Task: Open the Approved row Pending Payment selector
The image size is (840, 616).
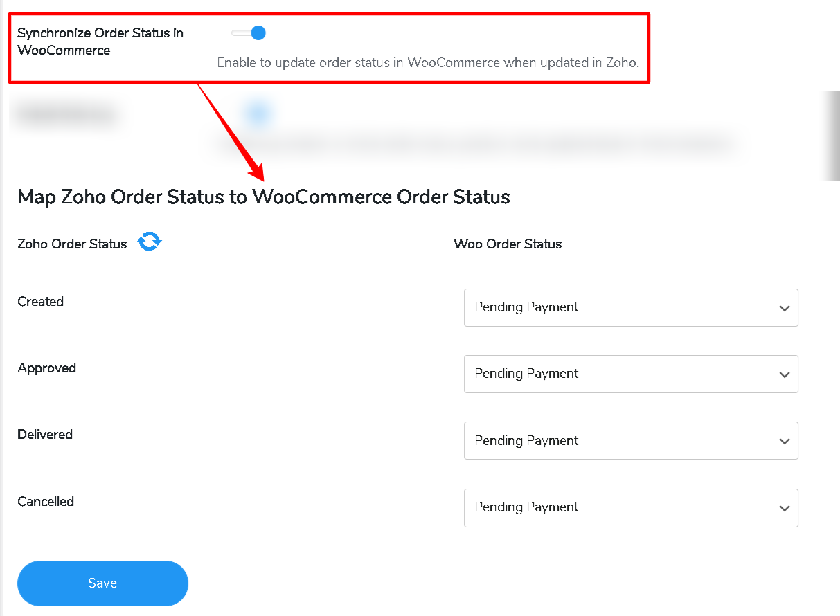Action: click(x=630, y=374)
